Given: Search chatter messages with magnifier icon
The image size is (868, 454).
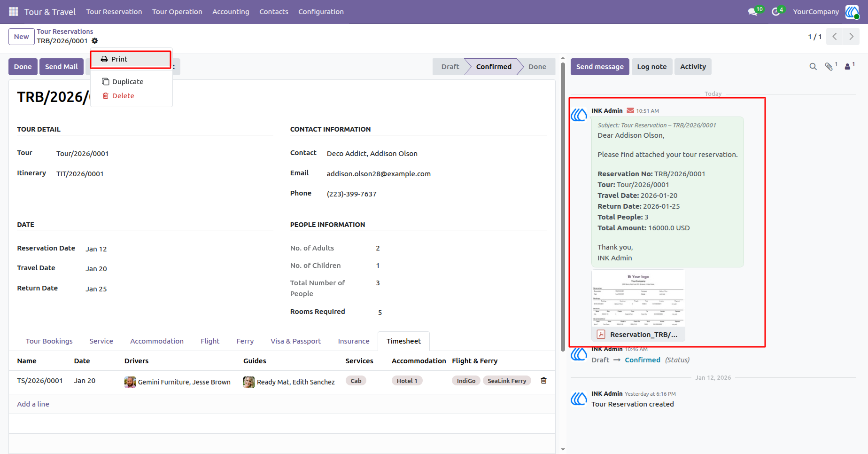Looking at the screenshot, I should (x=813, y=67).
